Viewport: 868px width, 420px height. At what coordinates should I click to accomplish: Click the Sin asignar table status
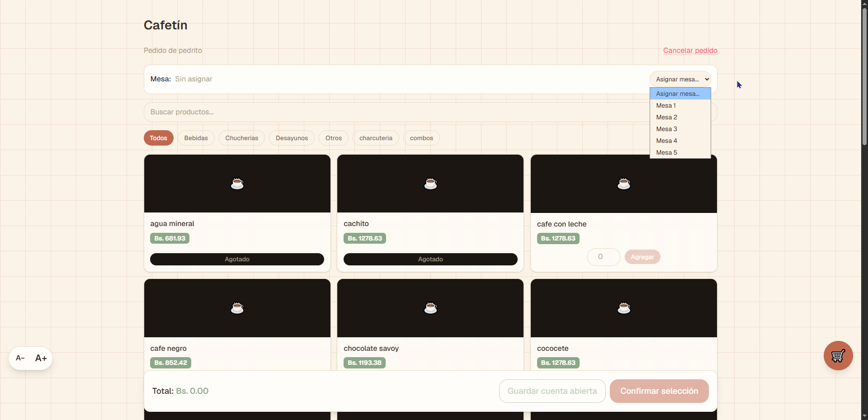(x=193, y=79)
